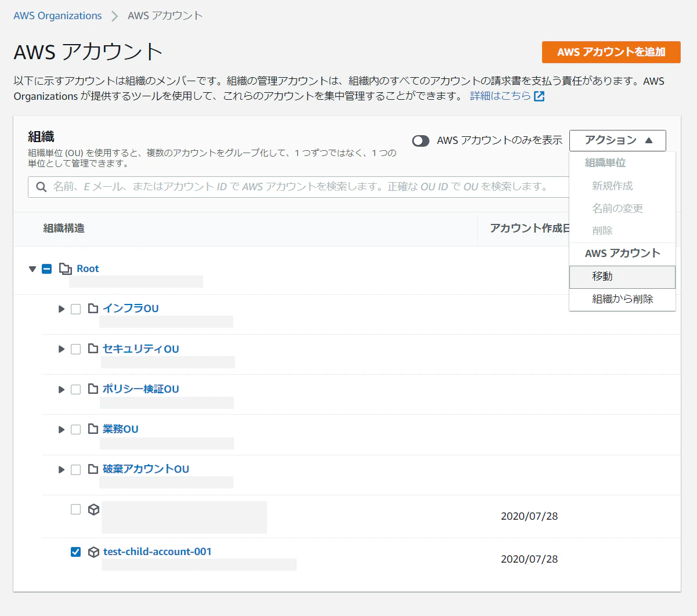Click the test-child-account-001 cube icon
Viewport: 697px width, 616px height.
click(x=93, y=552)
